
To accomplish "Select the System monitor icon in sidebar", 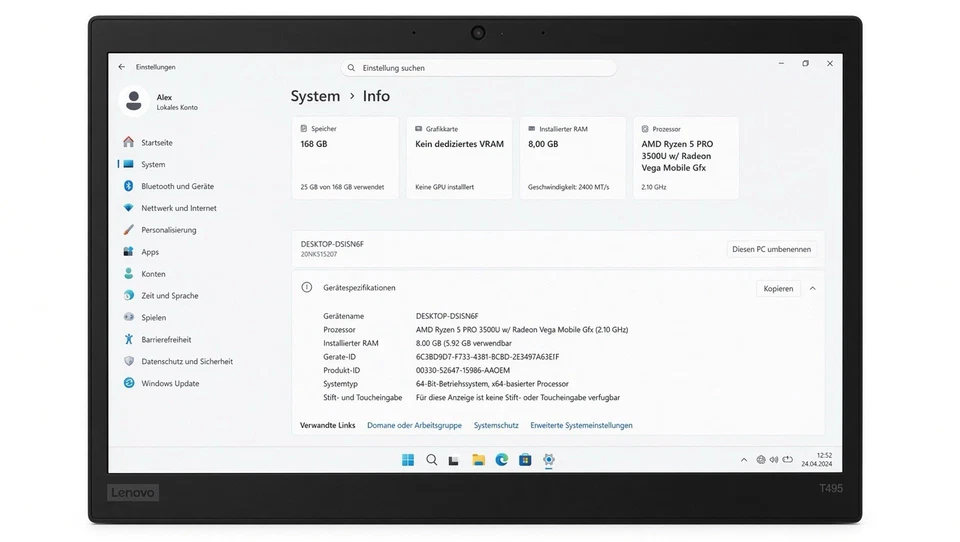I will tap(128, 164).
